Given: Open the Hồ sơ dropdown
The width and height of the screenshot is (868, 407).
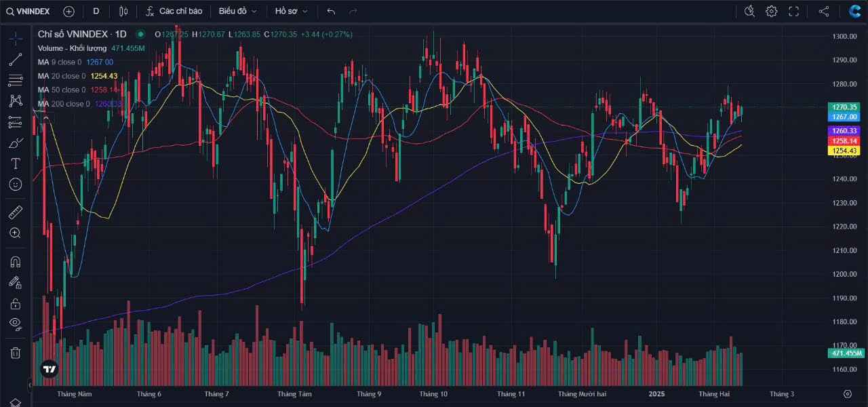Looking at the screenshot, I should tap(291, 11).
